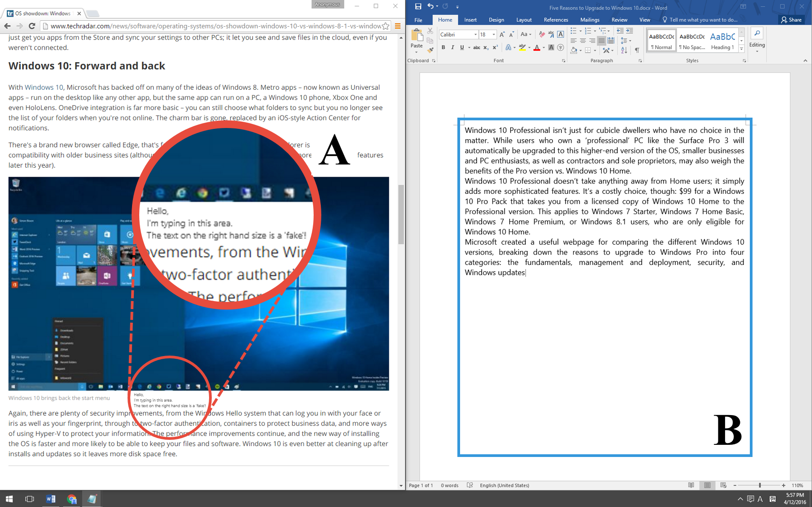Switch to the References ribbon tab
The width and height of the screenshot is (812, 507).
point(556,20)
